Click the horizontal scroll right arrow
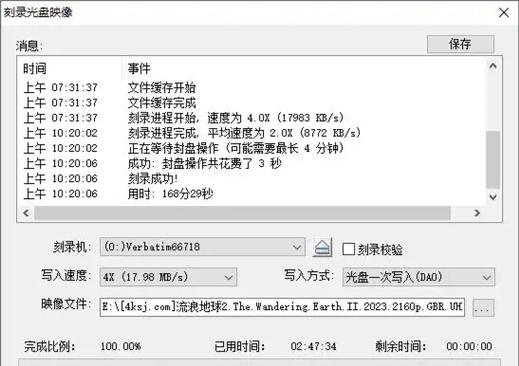 [x=477, y=213]
